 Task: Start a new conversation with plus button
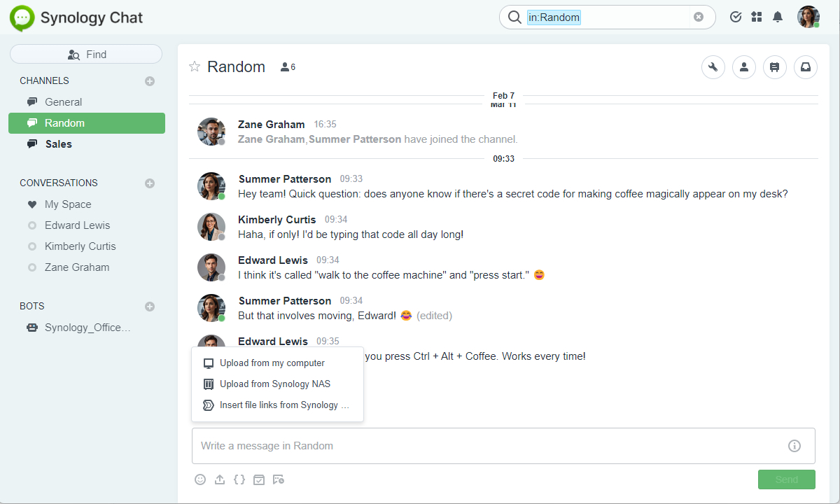[149, 183]
